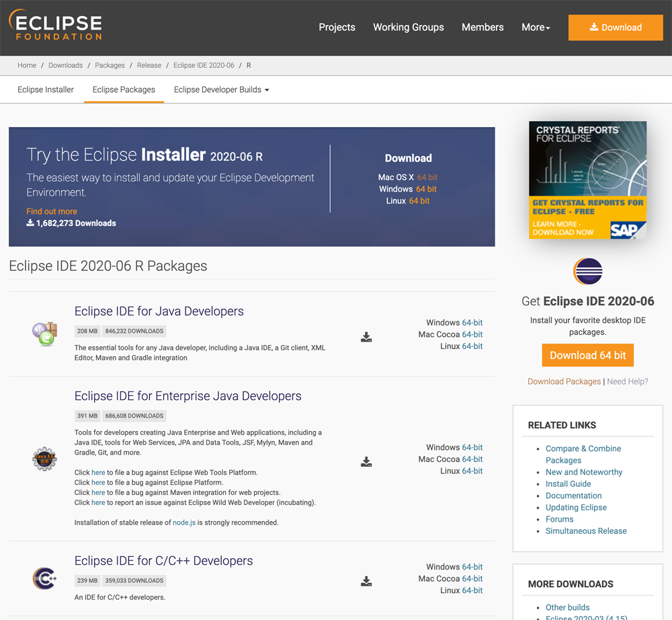Click the Java Developers package icon
The height and width of the screenshot is (620, 672).
[x=44, y=334]
